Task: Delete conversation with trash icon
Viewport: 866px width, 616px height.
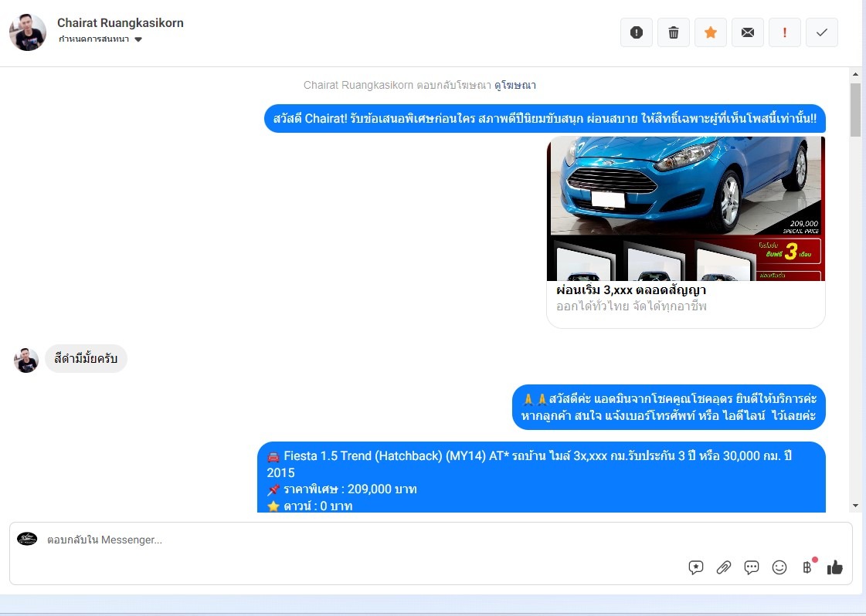Action: [x=673, y=32]
